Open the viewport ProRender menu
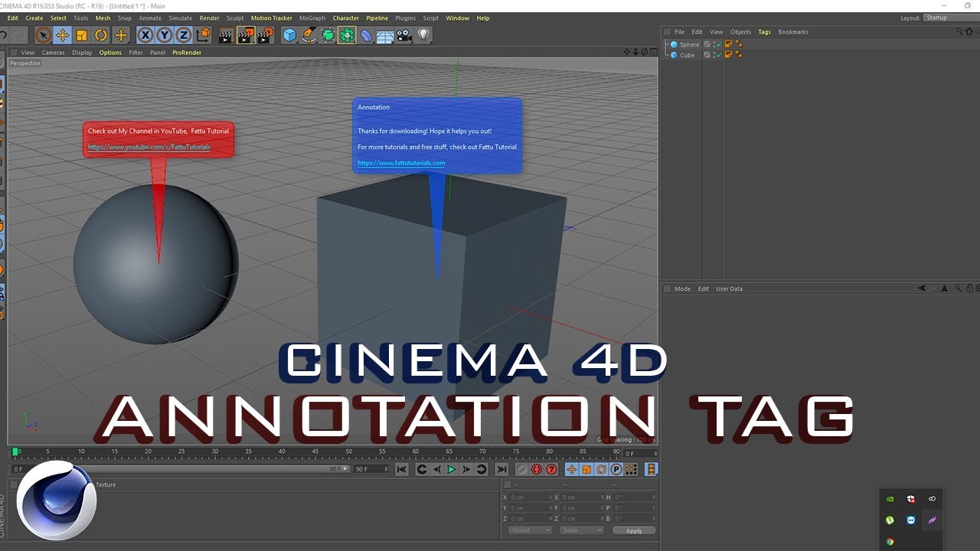This screenshot has height=551, width=980. (187, 53)
